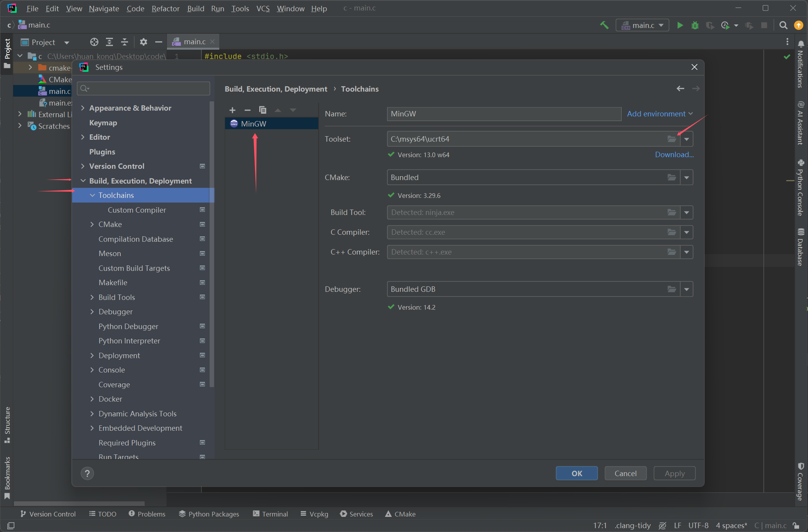Viewport: 808px width, 532px height.
Task: Expand the CMake settings node
Action: (92, 224)
